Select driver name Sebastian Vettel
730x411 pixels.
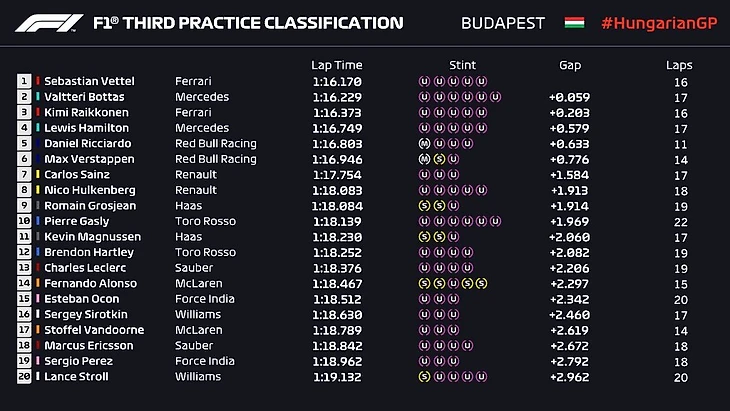click(x=88, y=81)
